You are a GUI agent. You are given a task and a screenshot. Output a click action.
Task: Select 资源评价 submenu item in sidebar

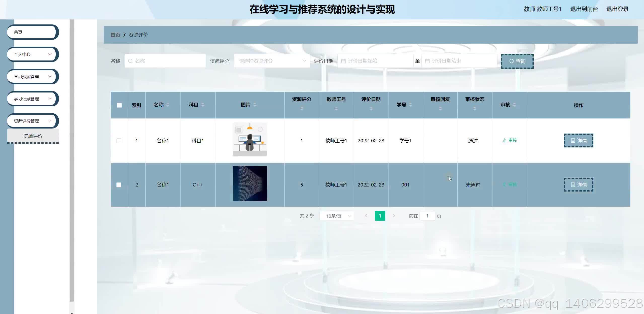[33, 136]
